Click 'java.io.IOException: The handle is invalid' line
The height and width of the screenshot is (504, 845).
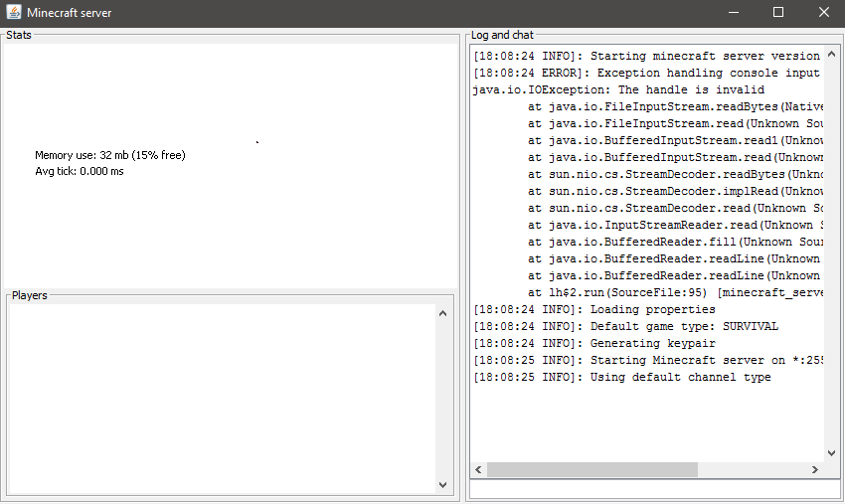618,89
